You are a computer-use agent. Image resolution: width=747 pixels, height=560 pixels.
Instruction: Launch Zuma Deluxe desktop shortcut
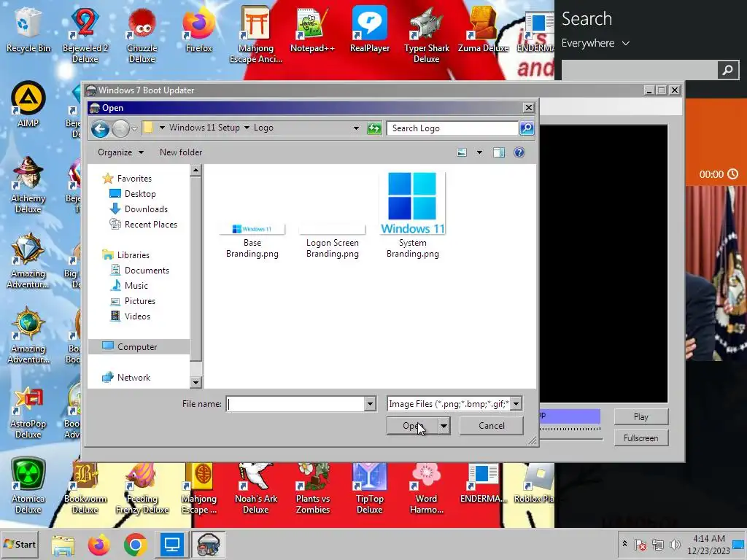point(483,29)
